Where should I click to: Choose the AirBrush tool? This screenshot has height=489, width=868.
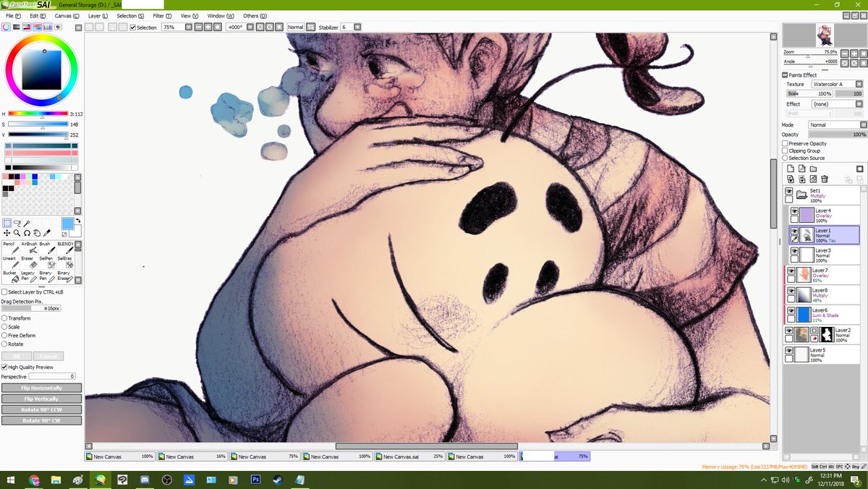pos(28,247)
